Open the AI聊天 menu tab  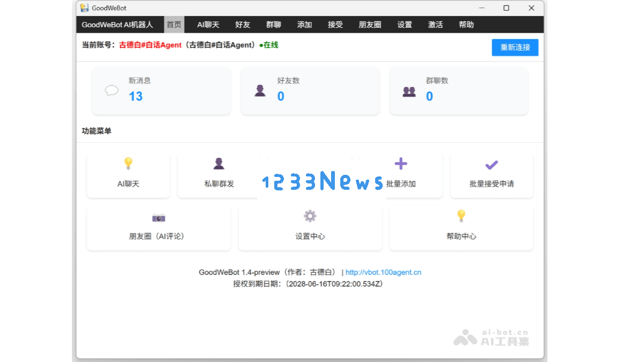[x=208, y=25]
